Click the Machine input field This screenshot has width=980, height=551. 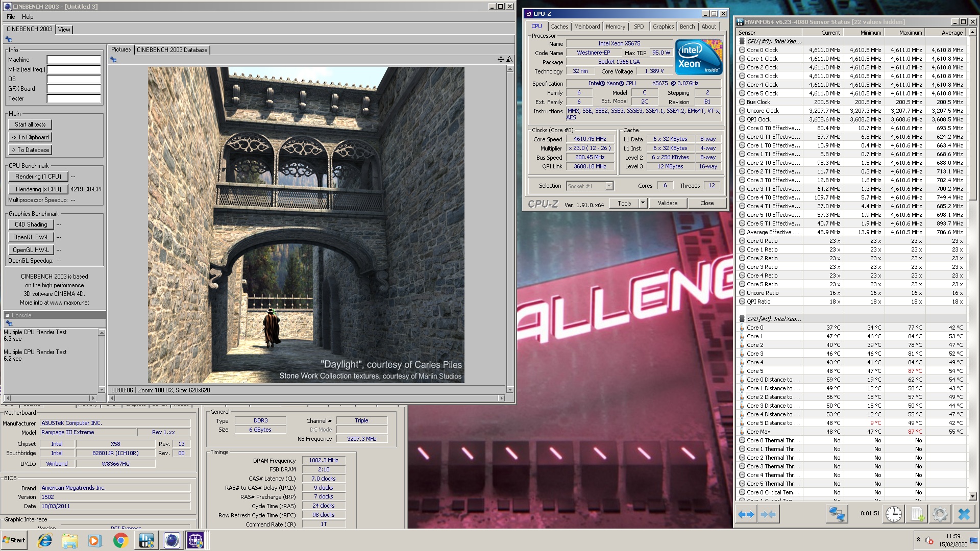(x=73, y=60)
